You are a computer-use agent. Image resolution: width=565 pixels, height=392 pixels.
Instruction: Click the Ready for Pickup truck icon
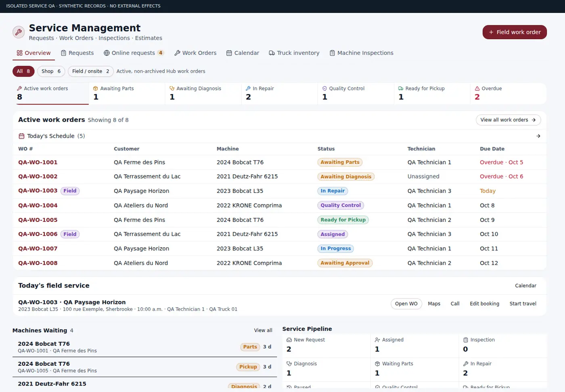coord(401,88)
